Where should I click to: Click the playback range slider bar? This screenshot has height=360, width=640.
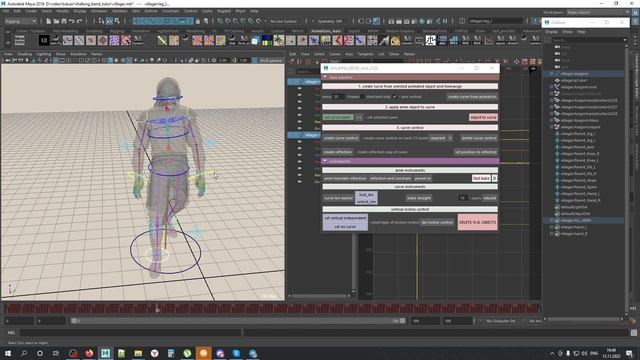point(238,321)
